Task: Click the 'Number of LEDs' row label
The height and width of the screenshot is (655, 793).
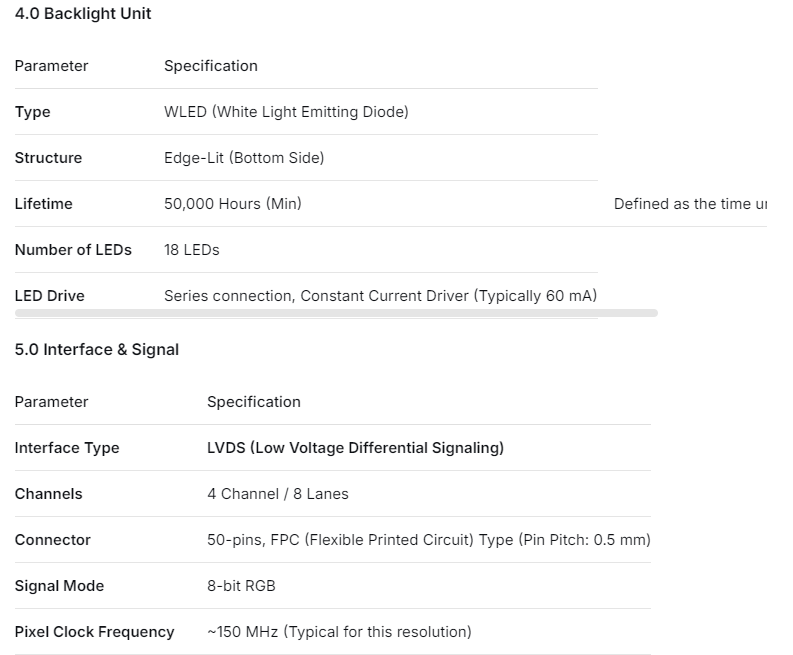Action: (x=73, y=250)
